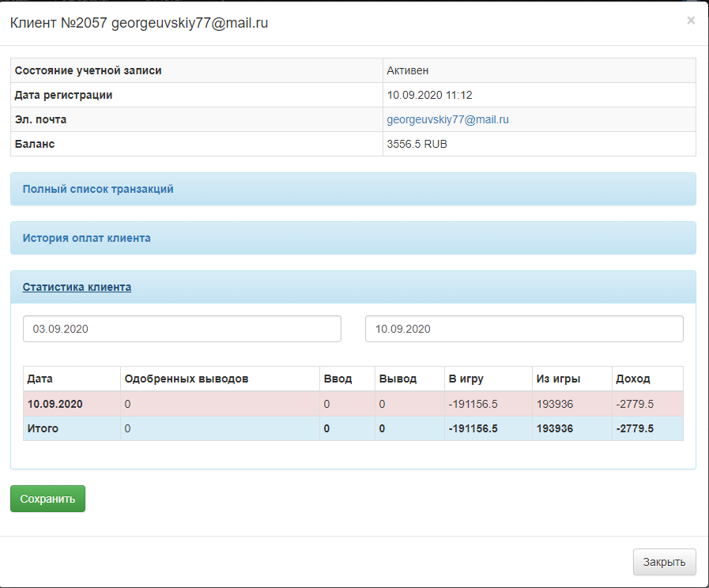Click the Итого row label
Viewport: 709px width, 588px height.
[x=43, y=428]
